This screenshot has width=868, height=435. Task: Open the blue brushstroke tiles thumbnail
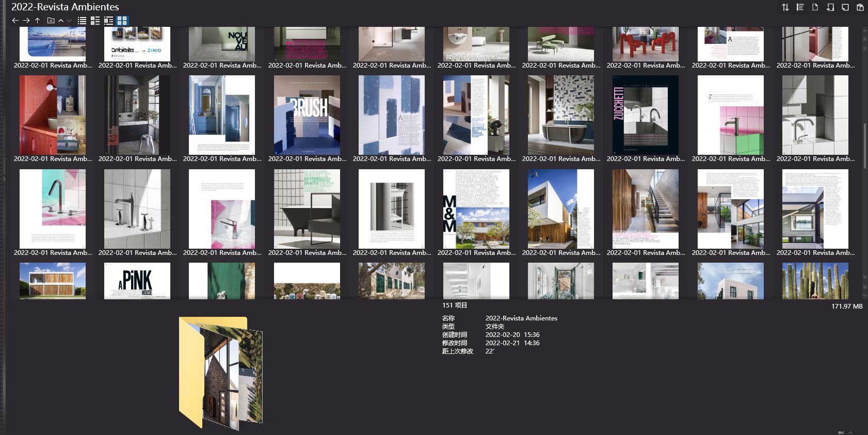click(392, 115)
